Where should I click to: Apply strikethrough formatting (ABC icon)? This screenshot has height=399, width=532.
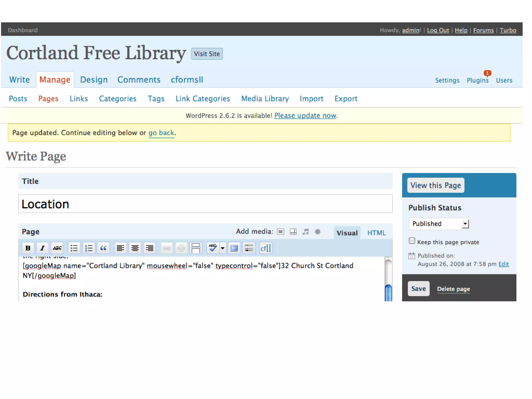tap(57, 248)
